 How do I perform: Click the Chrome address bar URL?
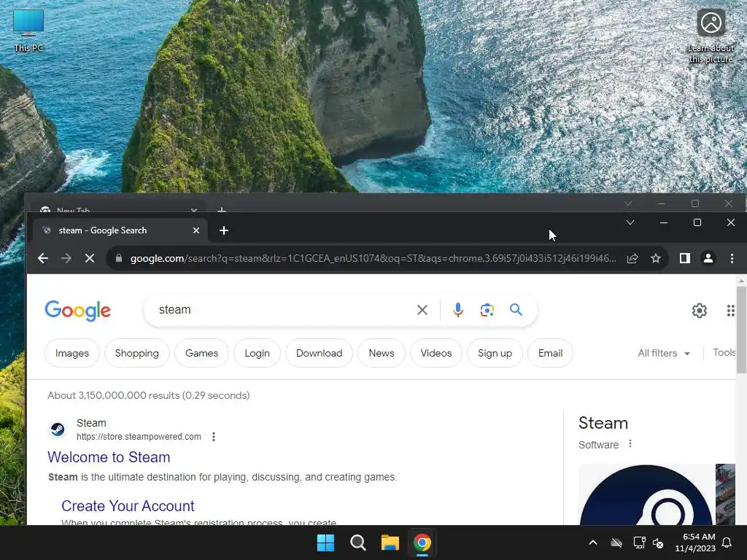373,258
